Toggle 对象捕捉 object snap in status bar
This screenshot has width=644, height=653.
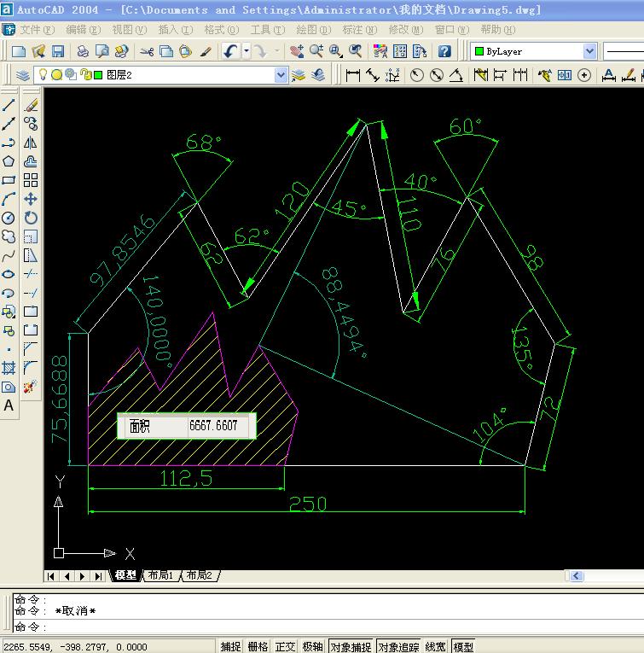pos(351,647)
